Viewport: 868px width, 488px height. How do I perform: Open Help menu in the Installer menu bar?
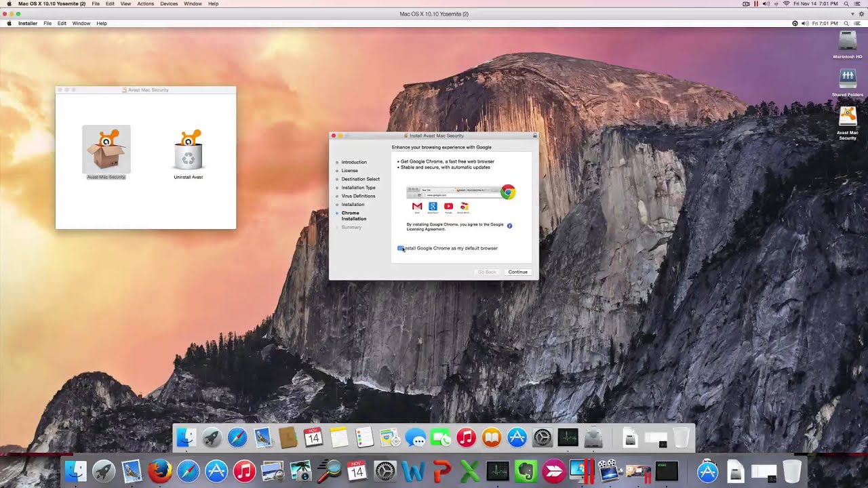point(102,23)
